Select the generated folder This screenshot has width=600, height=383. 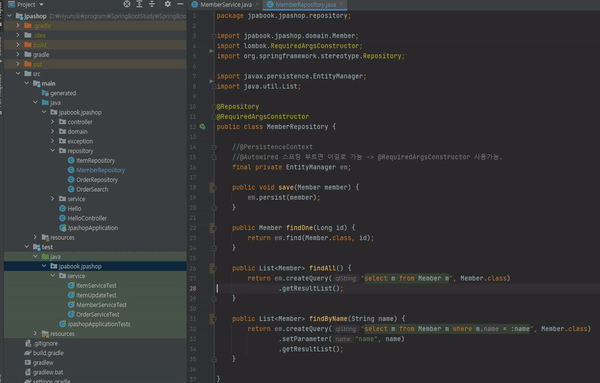point(59,93)
